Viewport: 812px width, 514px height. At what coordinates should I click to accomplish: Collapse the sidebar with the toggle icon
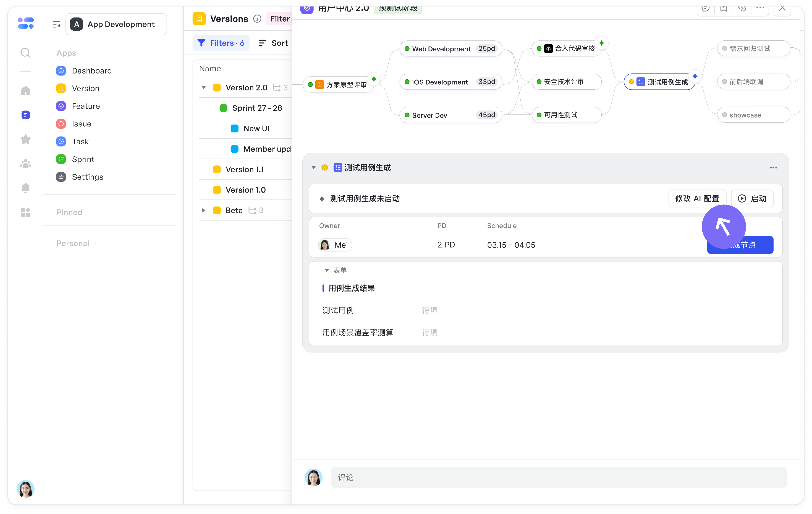pos(57,24)
